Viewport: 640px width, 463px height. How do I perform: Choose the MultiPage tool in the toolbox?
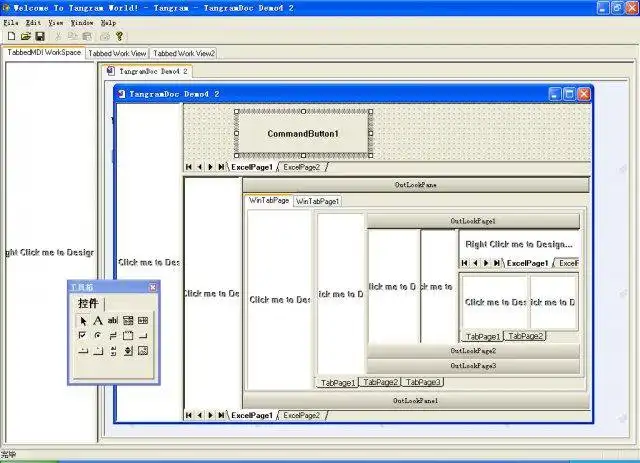98,351
